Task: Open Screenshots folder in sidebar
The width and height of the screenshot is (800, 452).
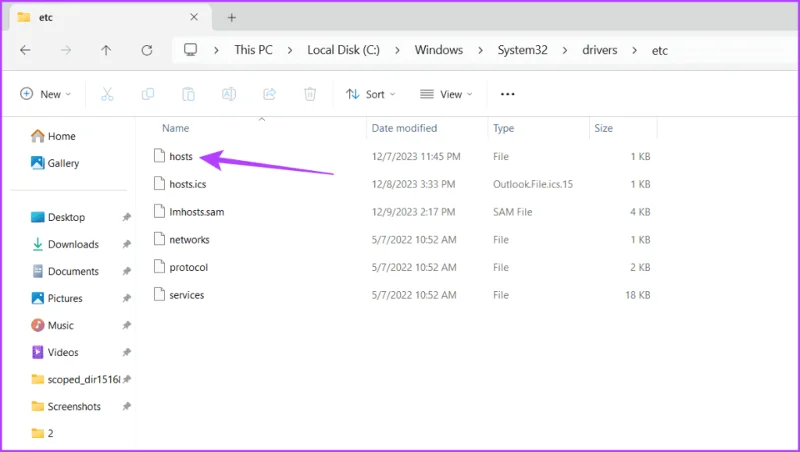Action: point(66,407)
